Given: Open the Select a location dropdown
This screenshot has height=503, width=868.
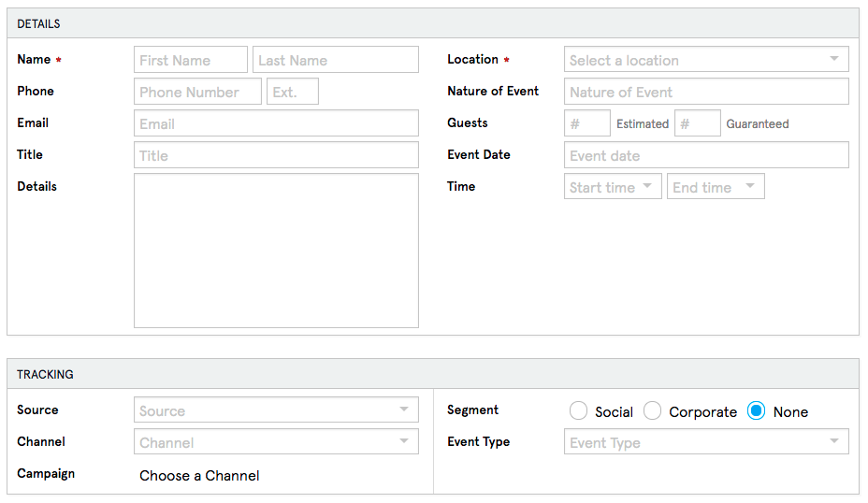Looking at the screenshot, I should click(x=706, y=60).
